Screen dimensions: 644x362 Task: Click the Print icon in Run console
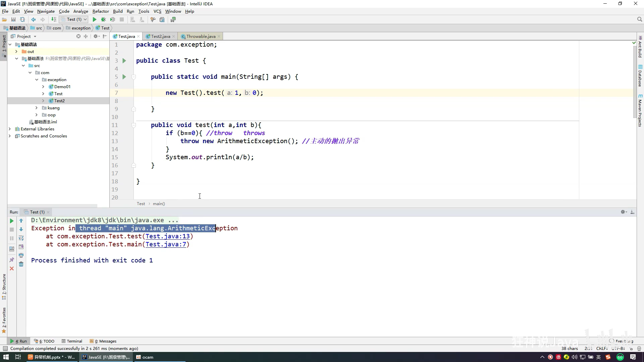[21, 255]
